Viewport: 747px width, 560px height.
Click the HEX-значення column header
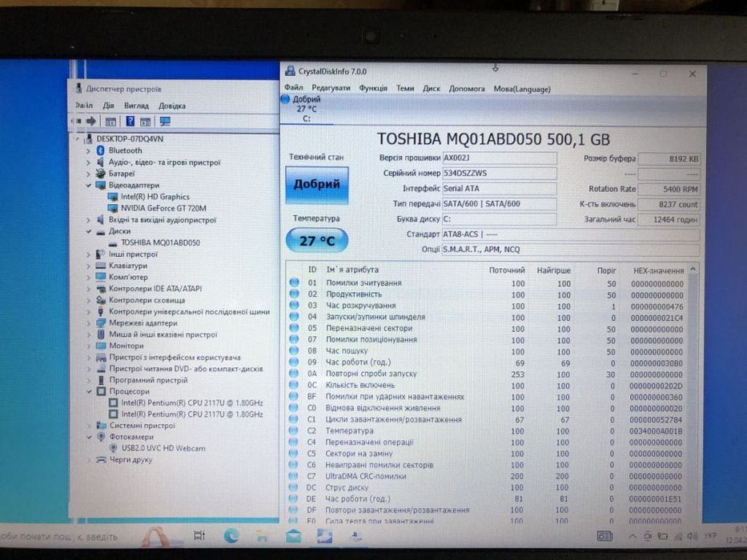(x=658, y=270)
